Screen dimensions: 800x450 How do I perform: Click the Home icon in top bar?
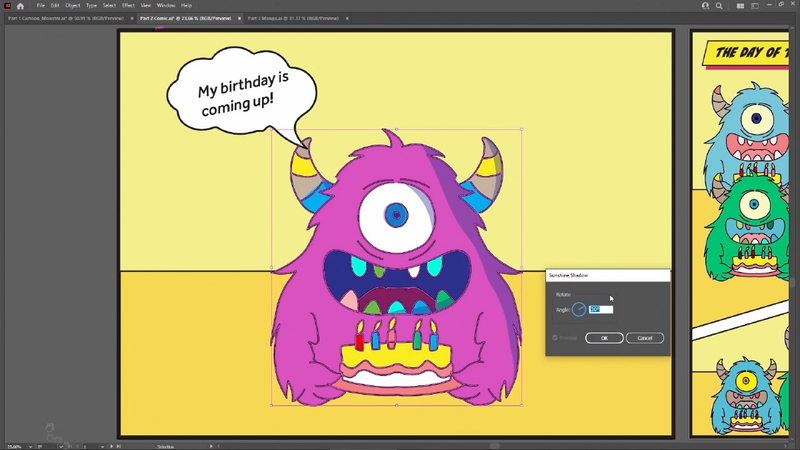[x=20, y=5]
